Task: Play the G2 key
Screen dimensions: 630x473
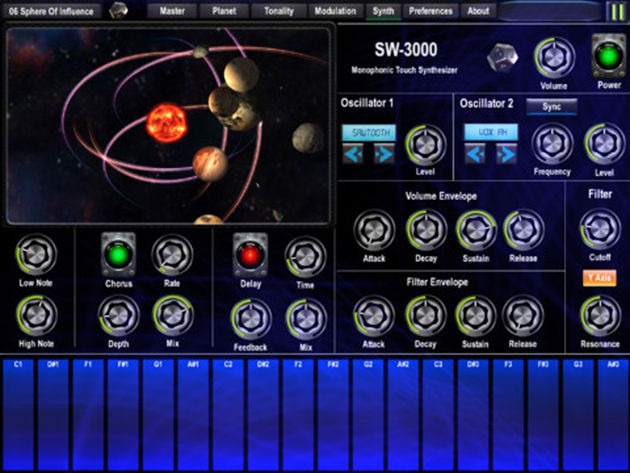Action: click(x=368, y=415)
